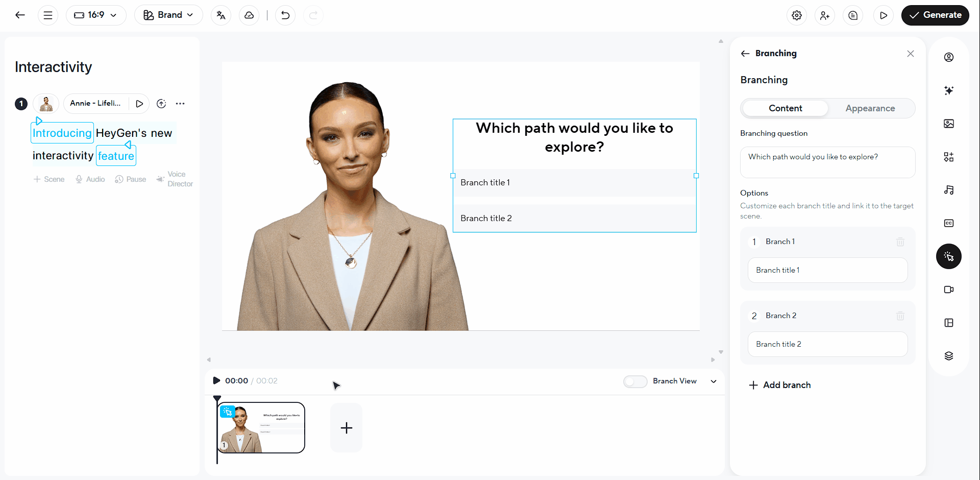Select the Content tab

(x=785, y=108)
